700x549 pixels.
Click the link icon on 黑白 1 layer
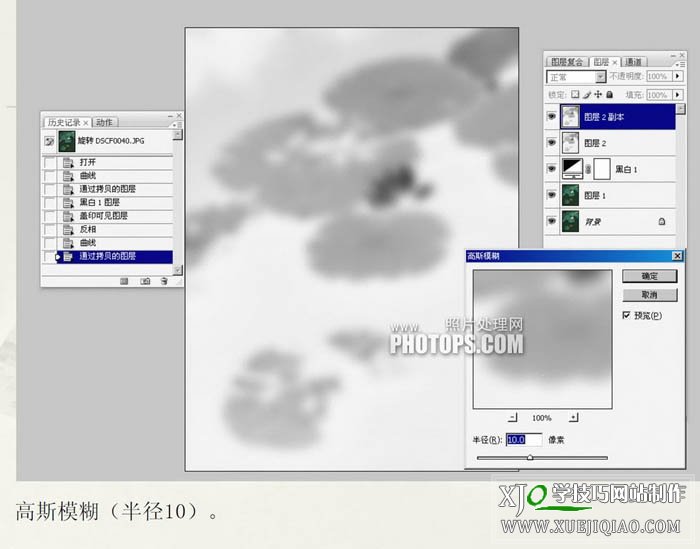tap(588, 169)
